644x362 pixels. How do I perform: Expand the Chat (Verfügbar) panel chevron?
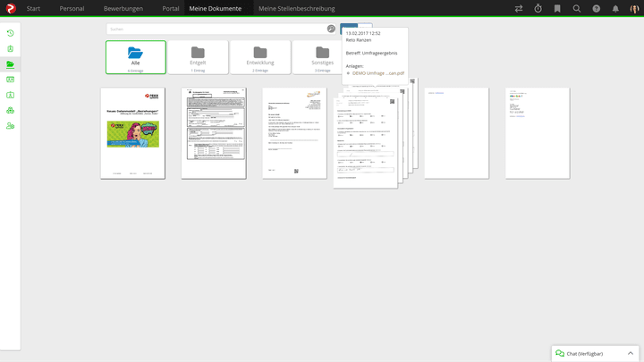(x=631, y=353)
